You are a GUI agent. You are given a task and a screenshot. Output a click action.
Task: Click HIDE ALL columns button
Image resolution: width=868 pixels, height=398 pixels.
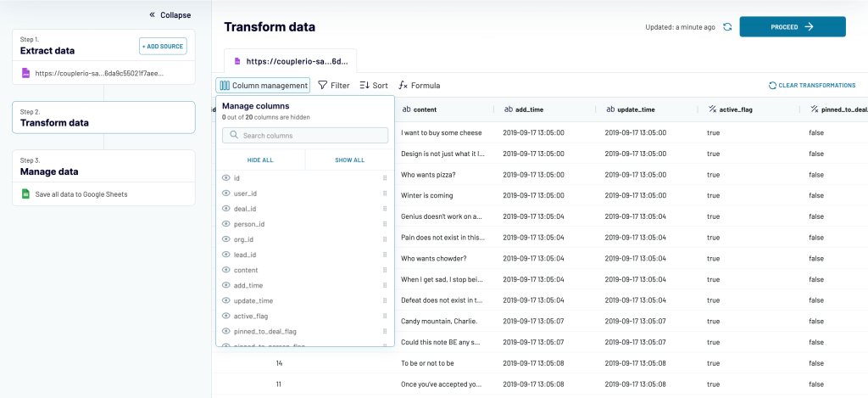click(x=260, y=160)
